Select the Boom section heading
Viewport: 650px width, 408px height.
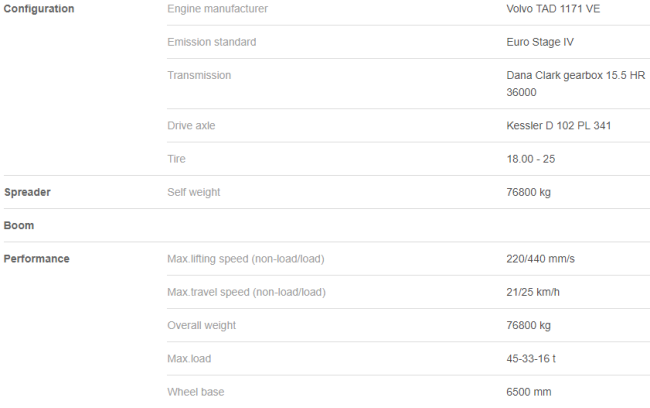[x=19, y=226]
